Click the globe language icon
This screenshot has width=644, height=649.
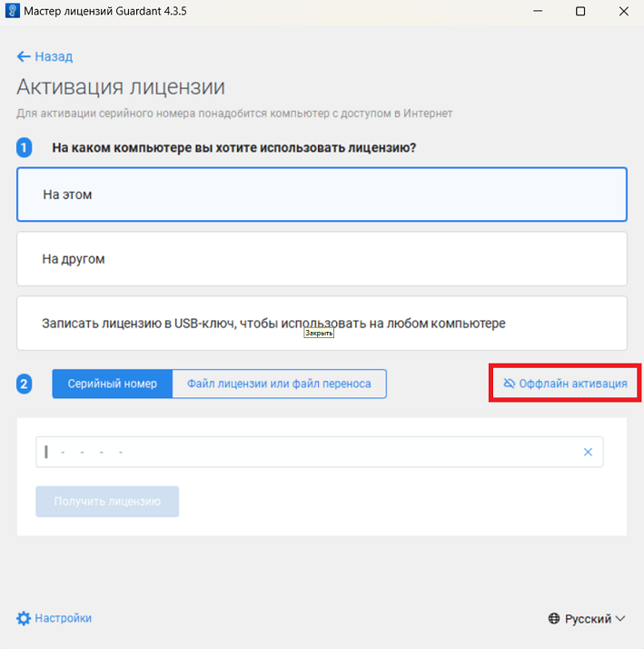click(554, 619)
